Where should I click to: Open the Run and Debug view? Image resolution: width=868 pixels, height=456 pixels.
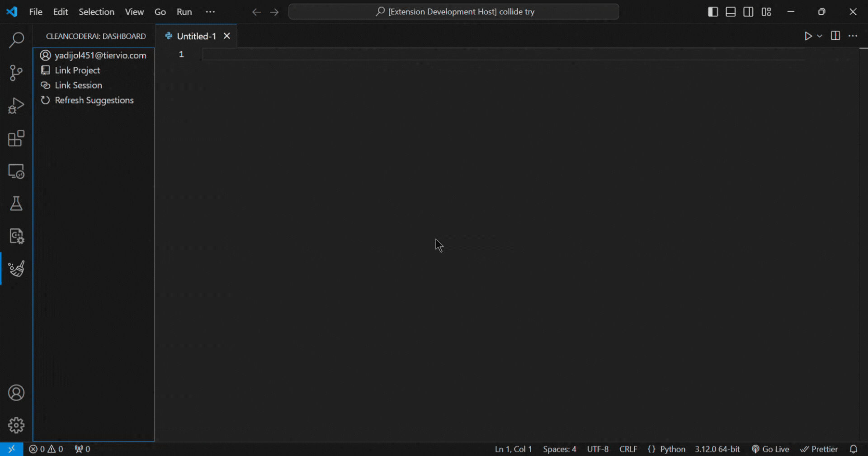16,105
